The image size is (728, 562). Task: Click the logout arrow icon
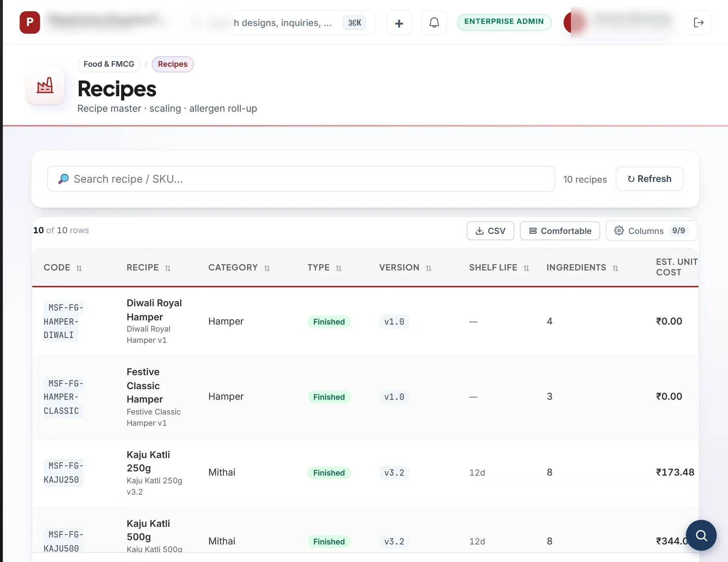(x=699, y=23)
